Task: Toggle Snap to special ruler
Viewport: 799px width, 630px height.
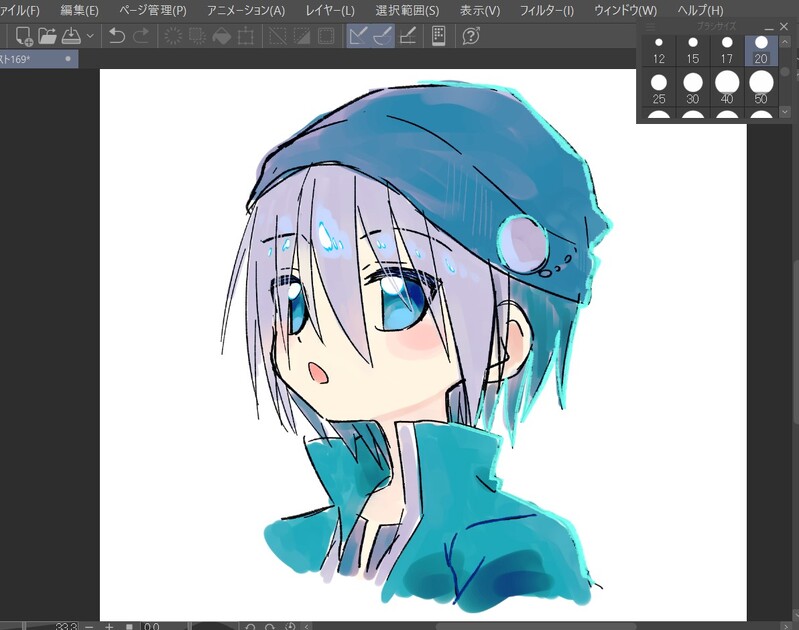Action: tap(383, 36)
